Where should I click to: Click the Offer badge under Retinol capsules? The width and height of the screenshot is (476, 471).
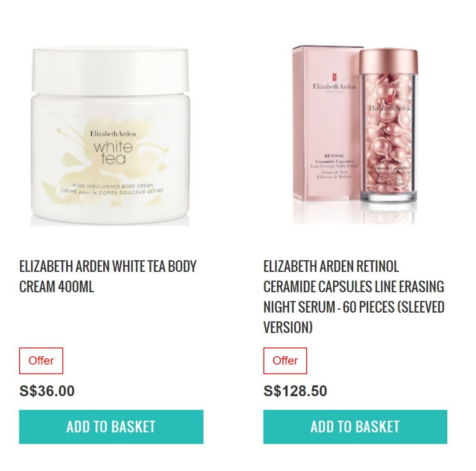(x=285, y=360)
